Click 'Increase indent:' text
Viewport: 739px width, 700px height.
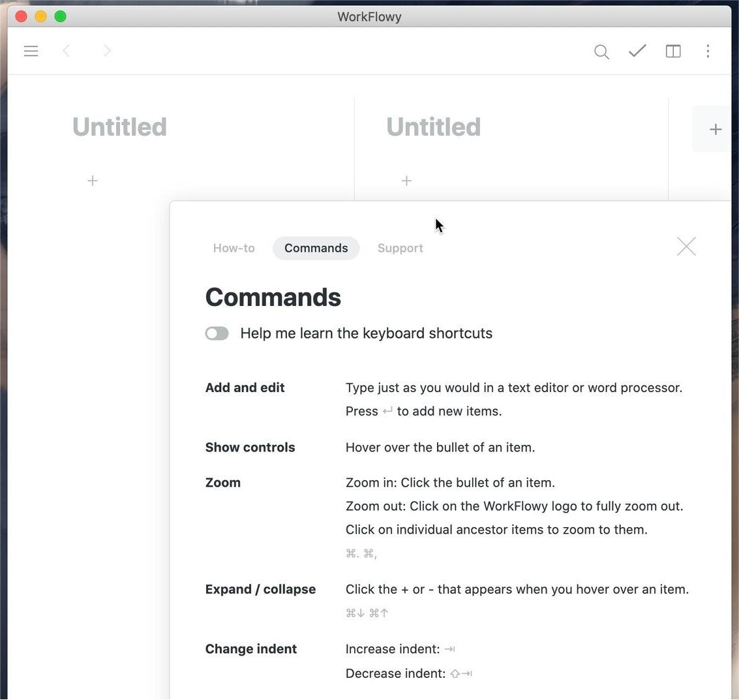393,649
